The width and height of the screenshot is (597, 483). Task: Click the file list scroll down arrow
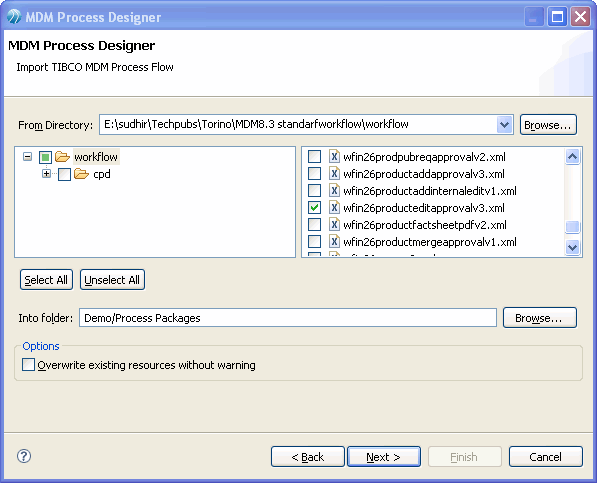[573, 247]
